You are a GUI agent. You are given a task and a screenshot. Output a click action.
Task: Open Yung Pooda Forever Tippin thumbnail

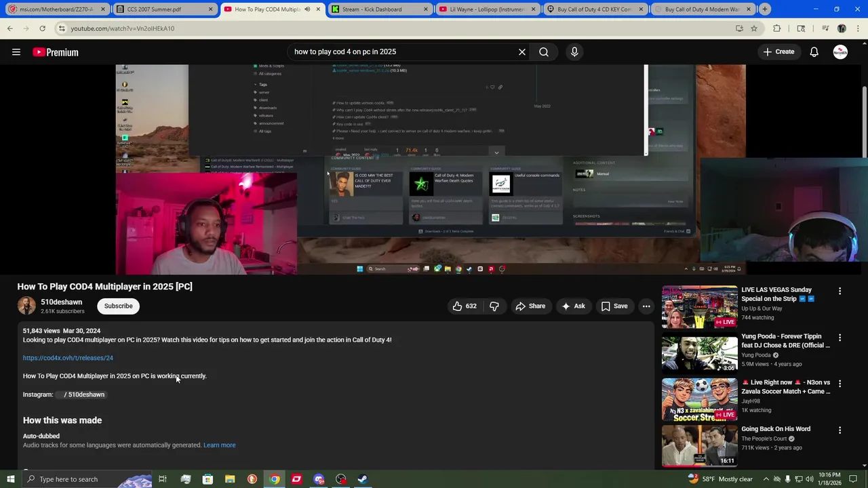click(699, 353)
